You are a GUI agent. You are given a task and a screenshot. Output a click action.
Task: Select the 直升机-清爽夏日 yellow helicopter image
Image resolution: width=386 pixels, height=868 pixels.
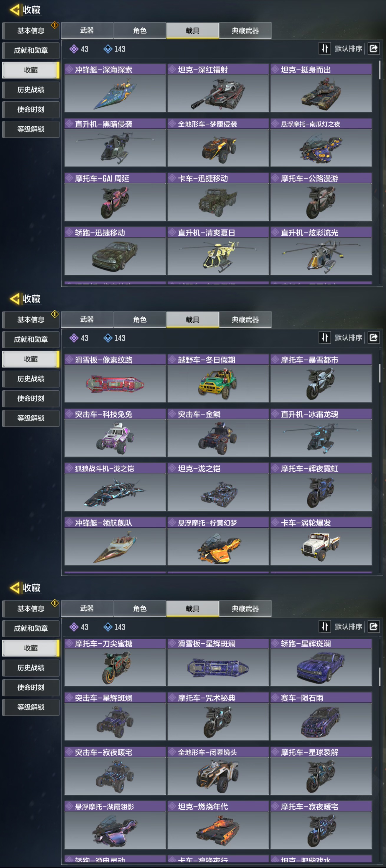point(218,256)
